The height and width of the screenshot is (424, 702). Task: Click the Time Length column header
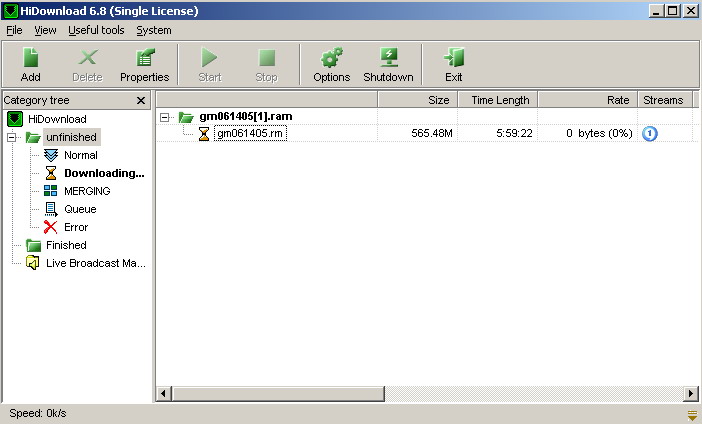pyautogui.click(x=498, y=100)
